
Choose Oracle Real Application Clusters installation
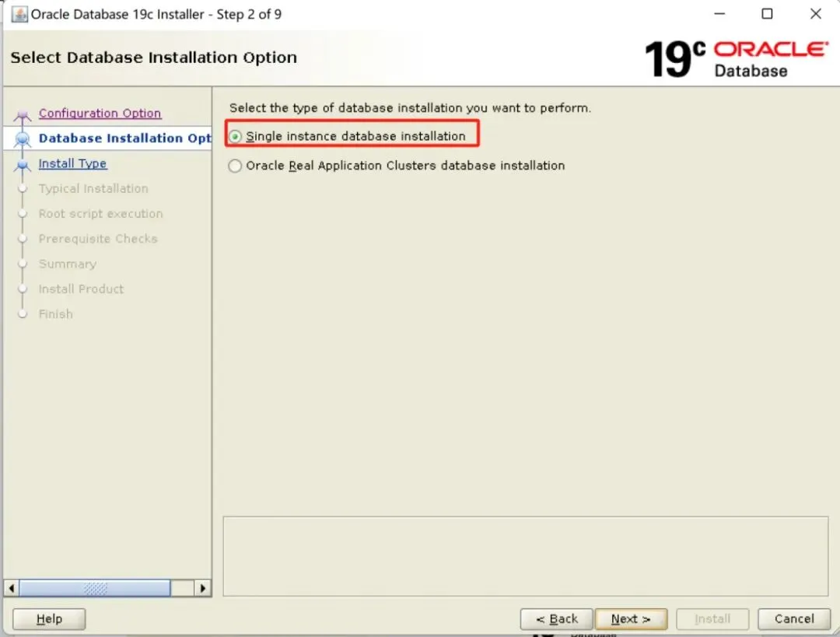click(235, 166)
